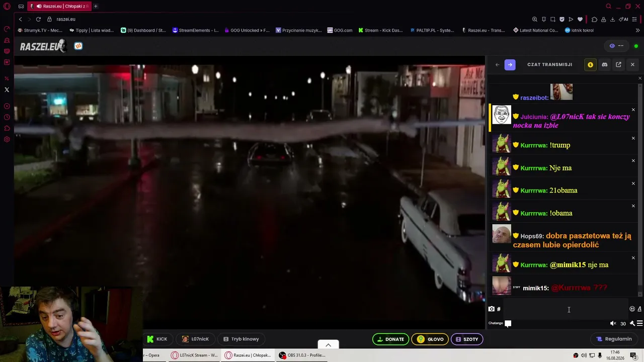Open the chat hamburger menu
The image size is (644, 362).
click(640, 324)
